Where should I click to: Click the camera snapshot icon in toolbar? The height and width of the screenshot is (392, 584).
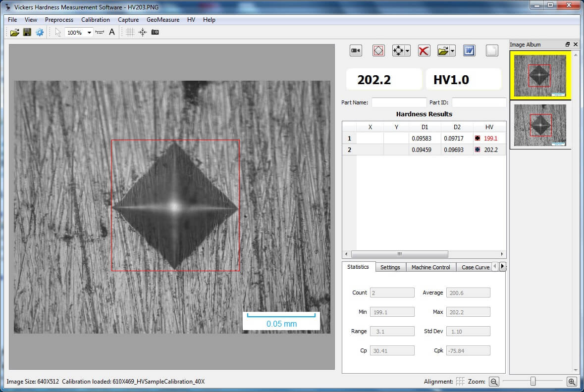[x=155, y=32]
